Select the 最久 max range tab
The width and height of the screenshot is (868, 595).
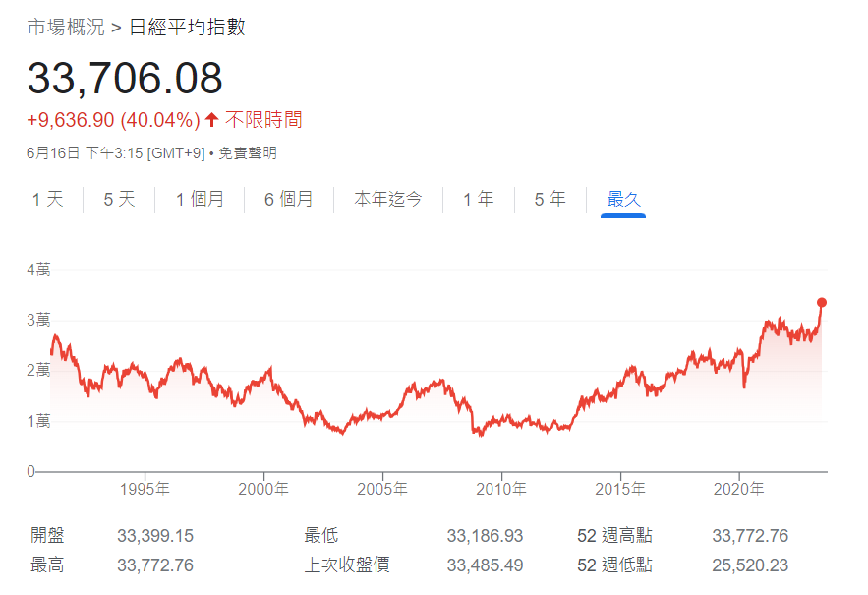tap(623, 199)
